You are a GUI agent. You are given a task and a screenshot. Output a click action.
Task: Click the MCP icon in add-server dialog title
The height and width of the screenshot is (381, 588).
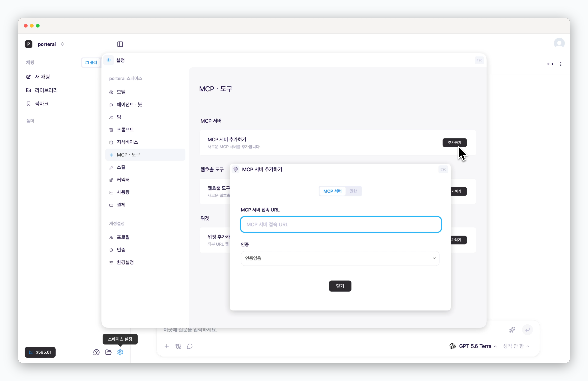pos(236,169)
